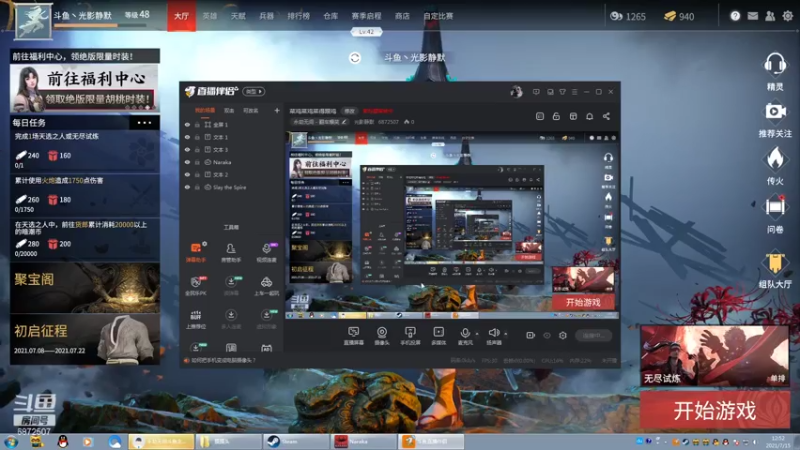Click the share icon in streaming app
Image resolution: width=800 pixels, height=450 pixels.
click(x=606, y=116)
